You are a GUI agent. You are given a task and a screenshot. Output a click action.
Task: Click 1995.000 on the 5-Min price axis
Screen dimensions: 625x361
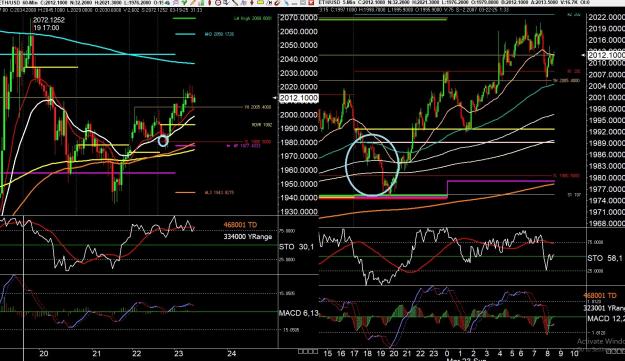pyautogui.click(x=606, y=120)
